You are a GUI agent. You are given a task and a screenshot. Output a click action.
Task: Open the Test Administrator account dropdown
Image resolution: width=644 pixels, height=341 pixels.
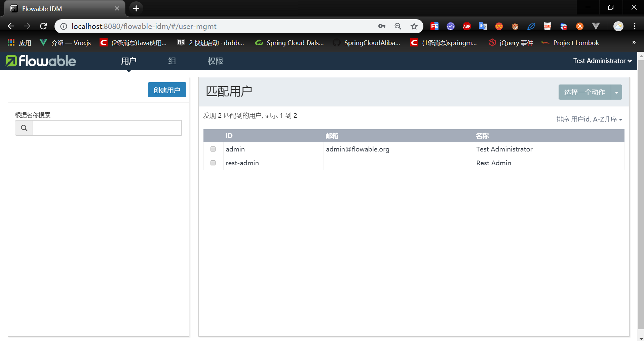click(603, 61)
